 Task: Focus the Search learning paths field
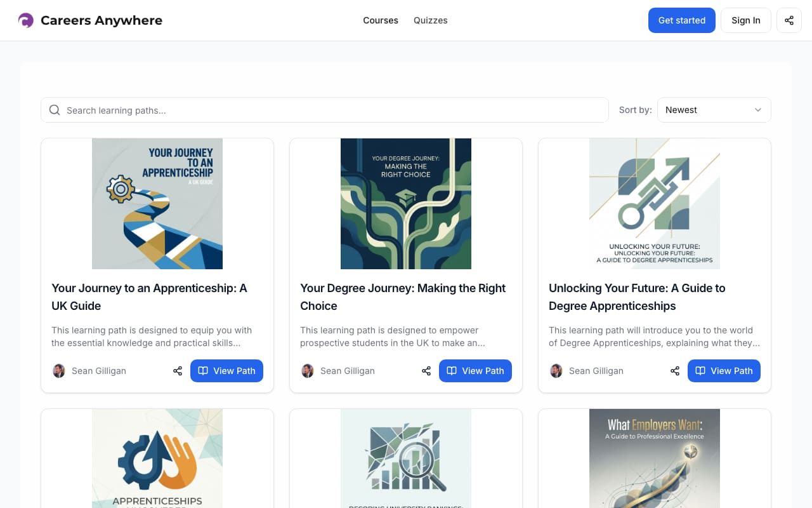coord(324,110)
